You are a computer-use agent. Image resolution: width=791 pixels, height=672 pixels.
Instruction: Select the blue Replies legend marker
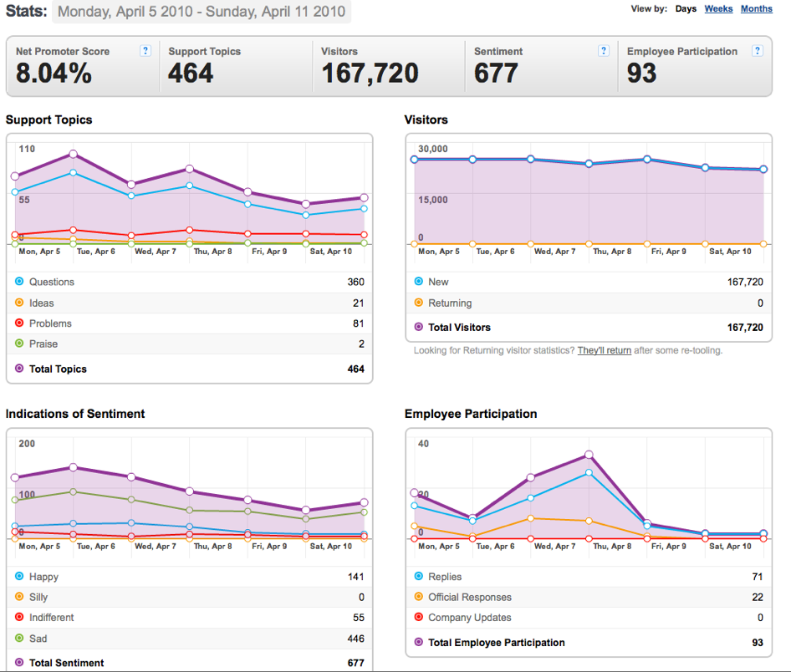(x=418, y=576)
